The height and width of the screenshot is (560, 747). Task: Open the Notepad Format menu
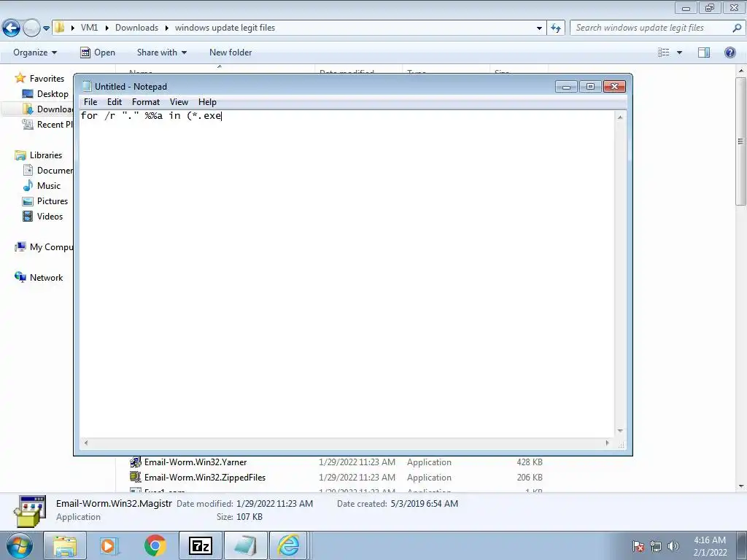(x=146, y=102)
